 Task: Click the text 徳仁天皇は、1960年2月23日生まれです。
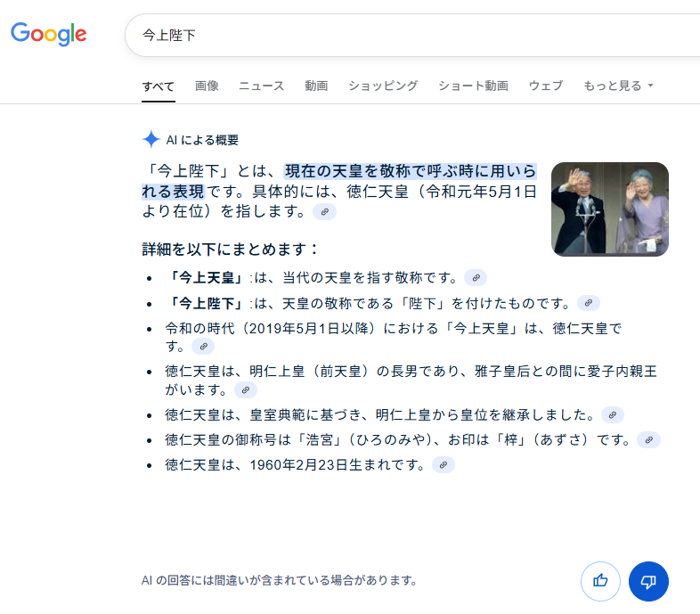click(295, 465)
